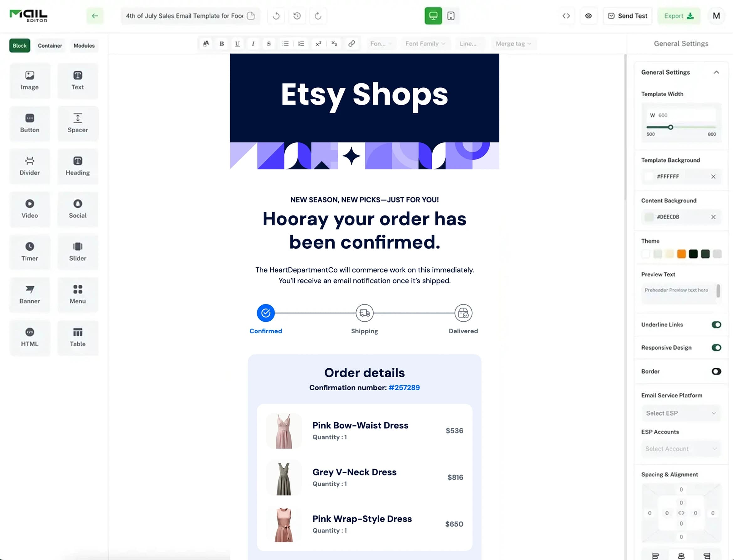Click the eye preview icon

(588, 16)
